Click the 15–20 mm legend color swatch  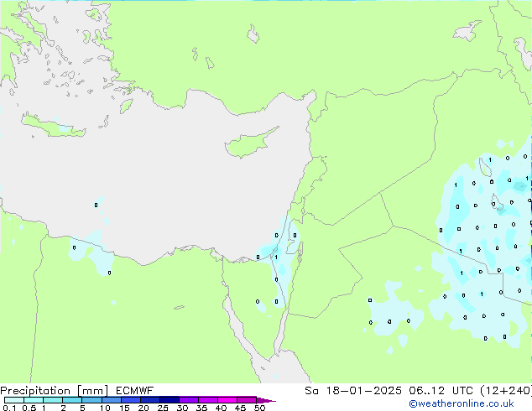tap(130, 400)
